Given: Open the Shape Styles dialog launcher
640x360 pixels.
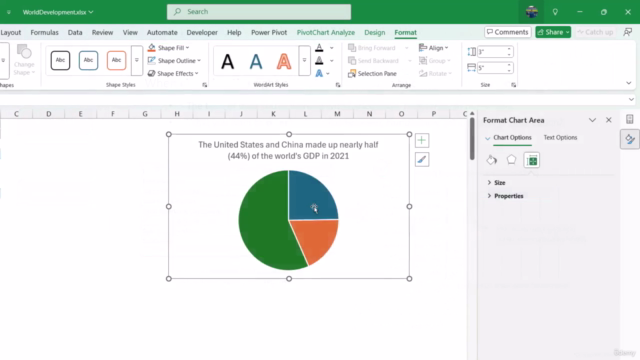Looking at the screenshot, I should click(x=204, y=85).
